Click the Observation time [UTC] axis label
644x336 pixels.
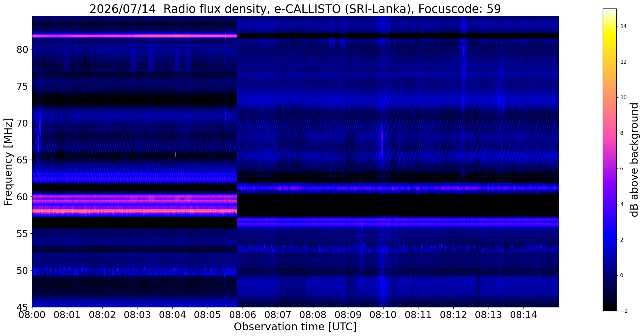pos(295,327)
